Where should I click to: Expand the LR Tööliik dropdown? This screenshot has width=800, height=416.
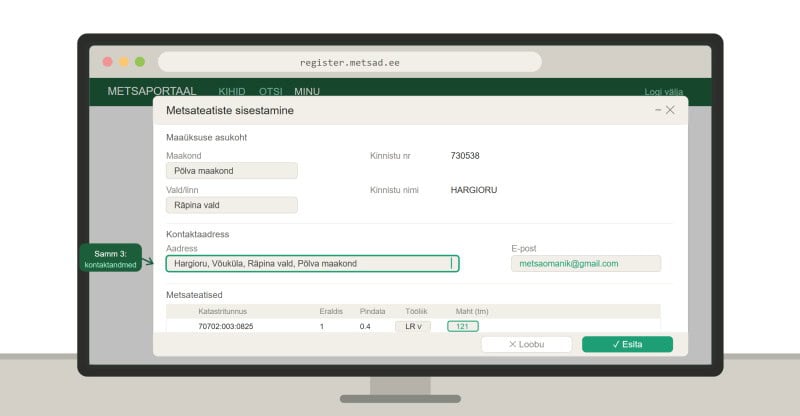(412, 326)
